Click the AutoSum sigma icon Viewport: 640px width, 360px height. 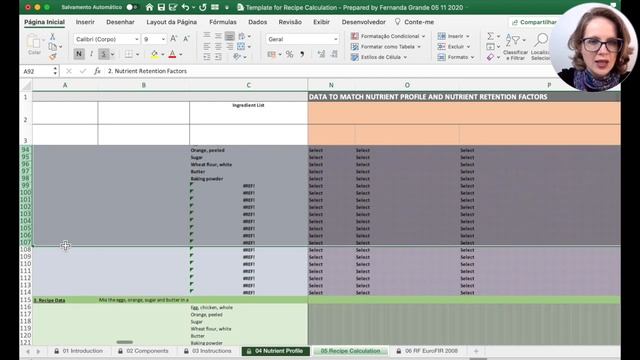pyautogui.click(x=491, y=36)
